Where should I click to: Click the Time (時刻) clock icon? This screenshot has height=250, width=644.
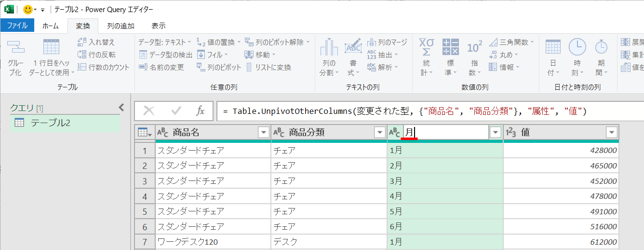pyautogui.click(x=577, y=47)
